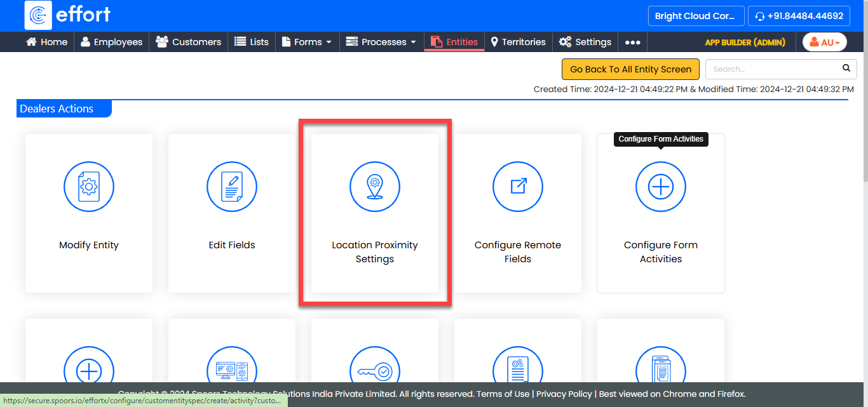Click the search magnifier icon
The height and width of the screenshot is (407, 868).
click(x=846, y=69)
